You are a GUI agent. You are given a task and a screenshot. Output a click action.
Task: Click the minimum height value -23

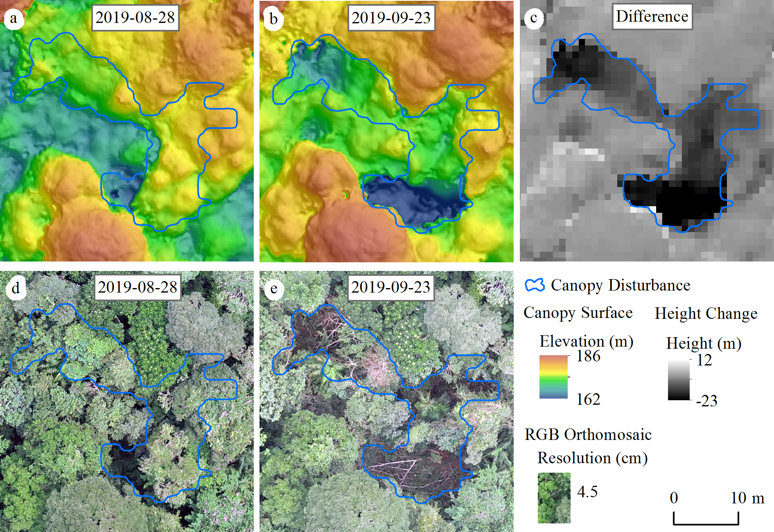pos(706,401)
